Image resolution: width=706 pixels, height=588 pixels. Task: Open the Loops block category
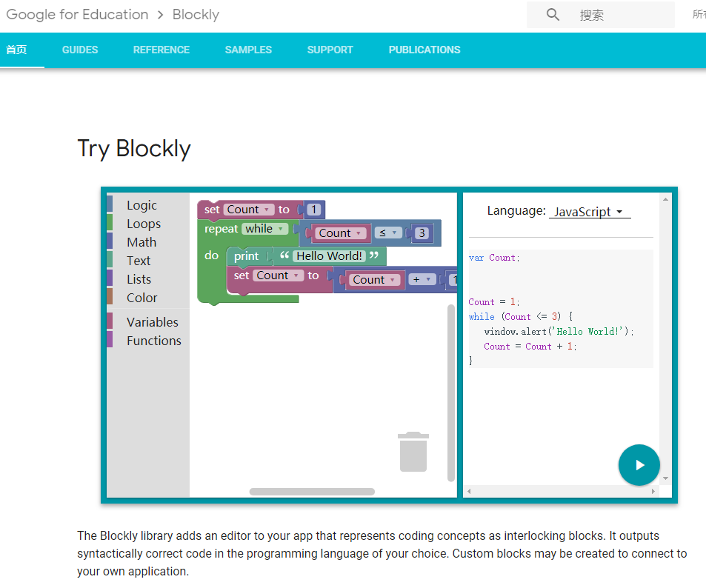pos(143,224)
